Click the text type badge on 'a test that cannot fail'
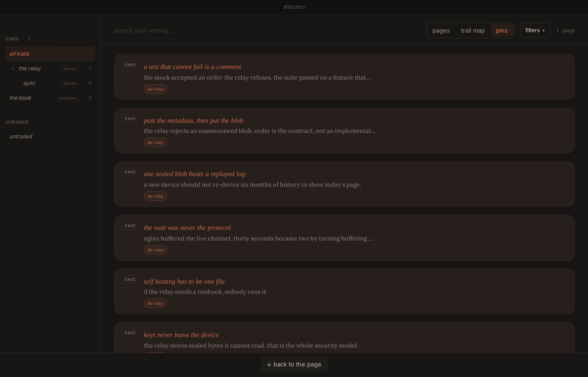 (130, 65)
